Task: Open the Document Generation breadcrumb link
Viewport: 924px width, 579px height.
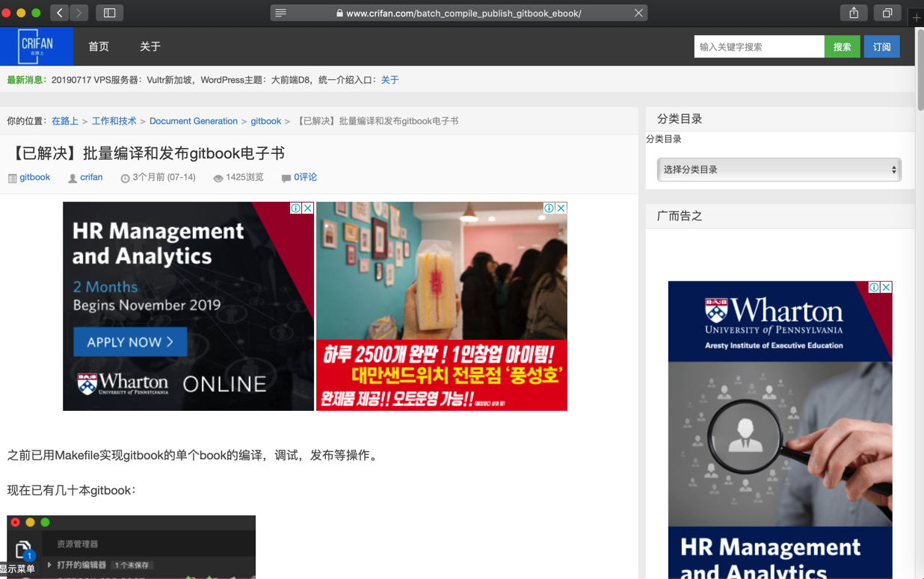Action: (194, 121)
